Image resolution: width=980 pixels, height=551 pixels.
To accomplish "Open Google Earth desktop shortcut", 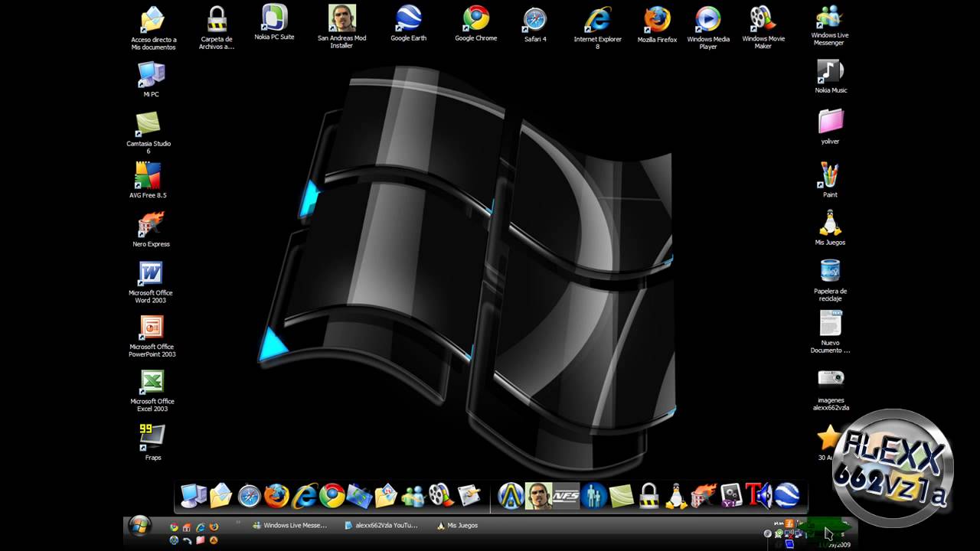I will pos(408,23).
